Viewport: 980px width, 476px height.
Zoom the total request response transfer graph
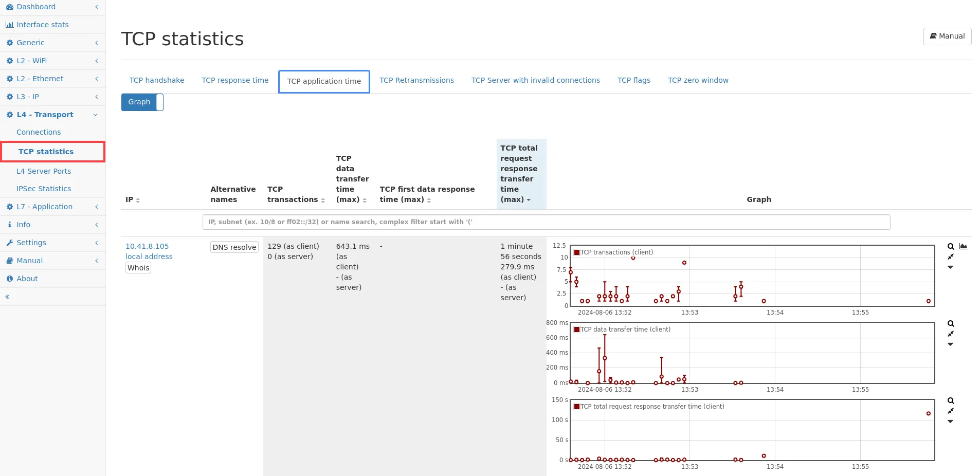tap(951, 401)
